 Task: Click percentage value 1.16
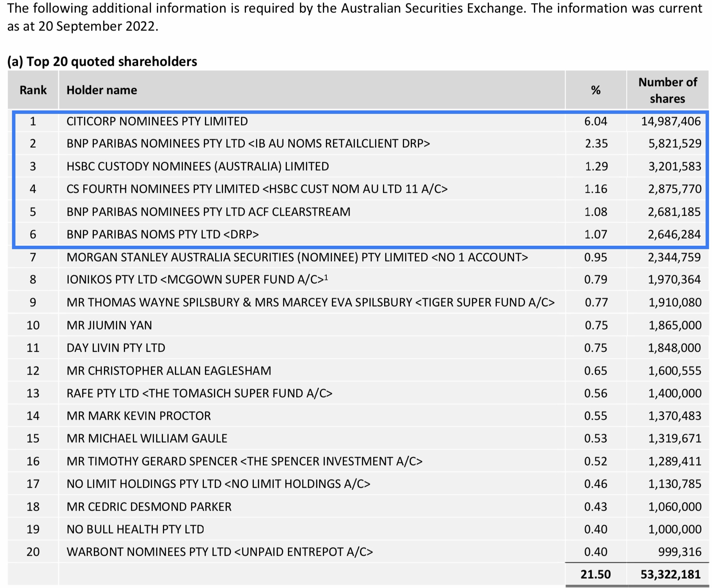(596, 189)
